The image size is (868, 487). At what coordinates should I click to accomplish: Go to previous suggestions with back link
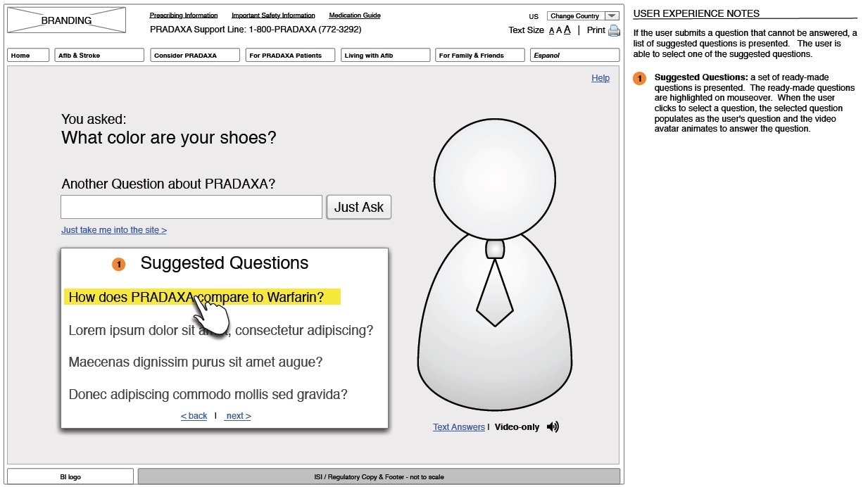coord(194,416)
